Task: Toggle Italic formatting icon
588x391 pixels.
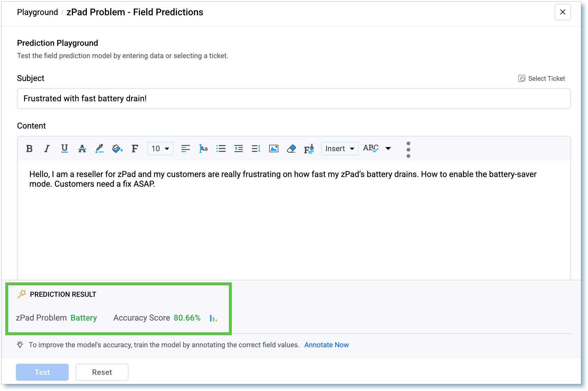Action: [x=47, y=149]
